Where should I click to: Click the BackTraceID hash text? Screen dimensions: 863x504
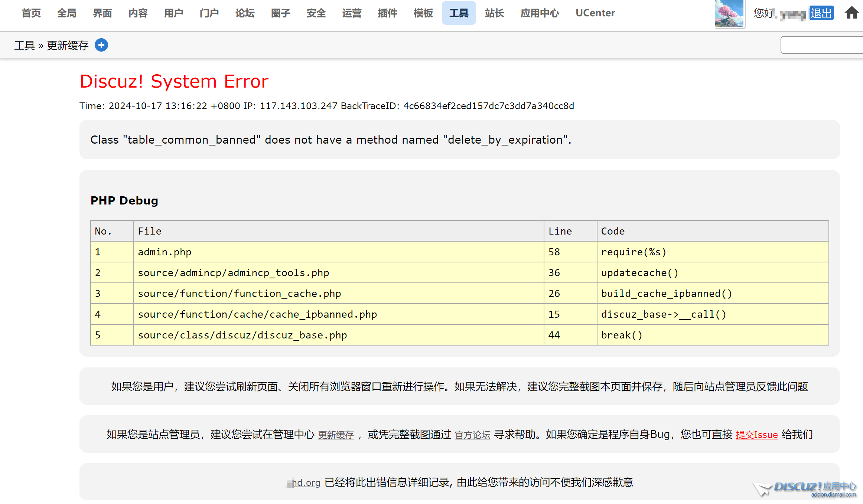(489, 106)
